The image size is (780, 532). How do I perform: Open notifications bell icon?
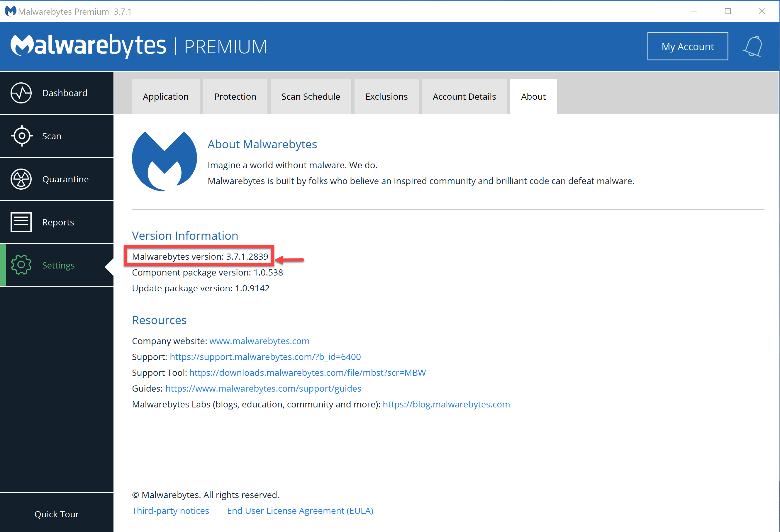coord(752,46)
